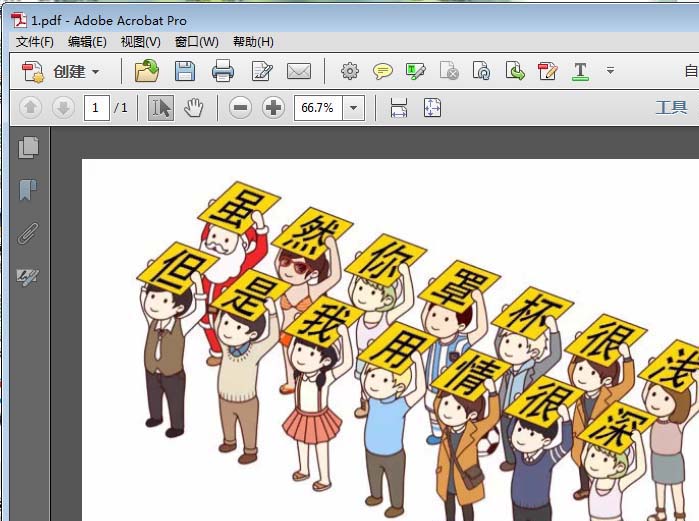
Task: Expand the zoom percentage dropdown
Action: [x=353, y=108]
